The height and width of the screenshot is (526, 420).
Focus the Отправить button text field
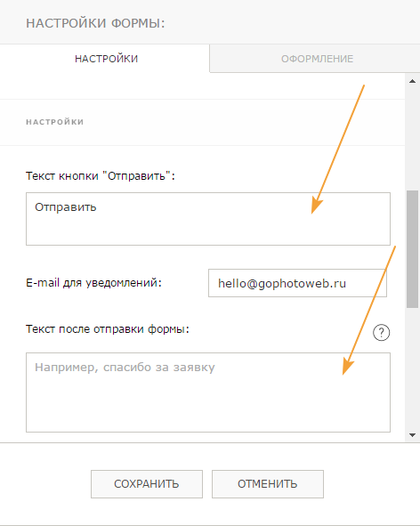pos(208,219)
